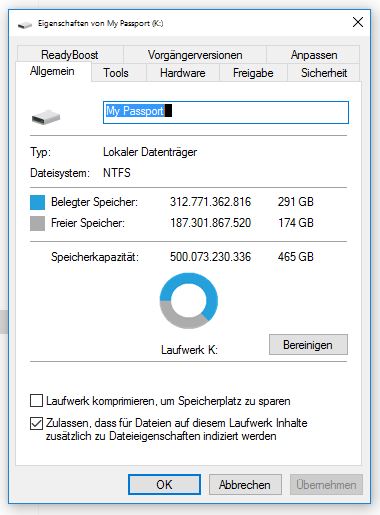Click the gray Freier Speicher color square

coord(37,223)
